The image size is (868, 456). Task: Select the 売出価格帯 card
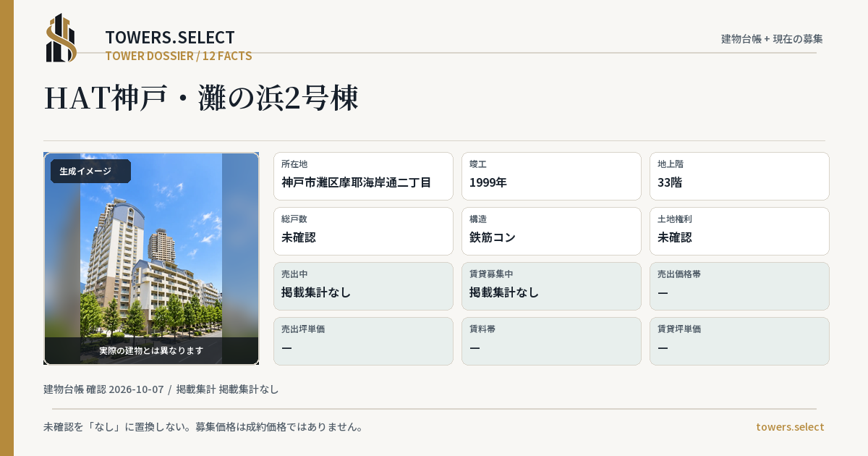(739, 286)
